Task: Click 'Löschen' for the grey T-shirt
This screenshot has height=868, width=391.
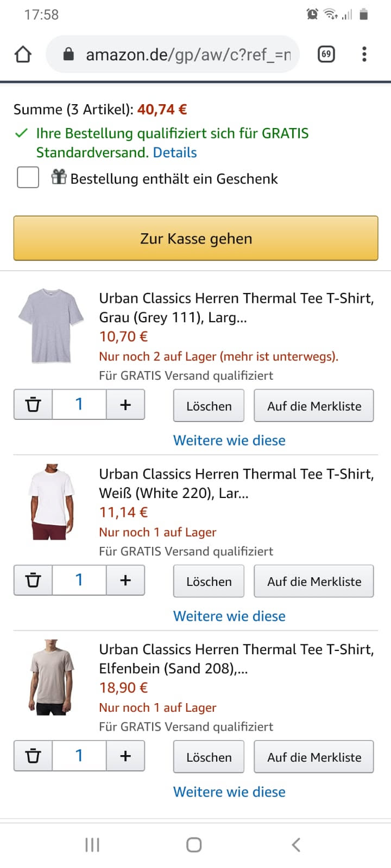Action: pos(209,406)
